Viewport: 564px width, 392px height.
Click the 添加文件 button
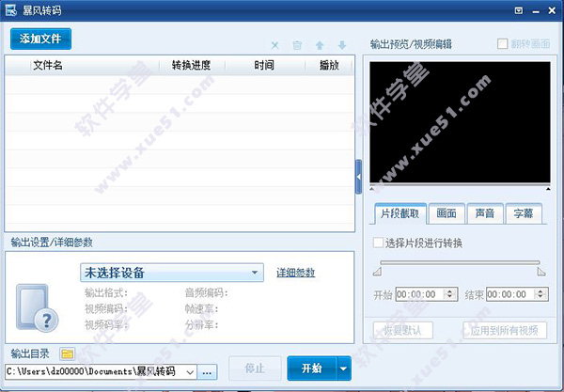coord(40,39)
